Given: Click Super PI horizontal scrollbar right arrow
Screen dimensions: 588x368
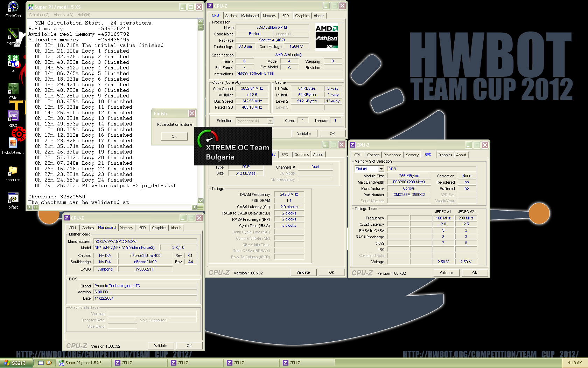Looking at the screenshot, I should click(x=194, y=207).
